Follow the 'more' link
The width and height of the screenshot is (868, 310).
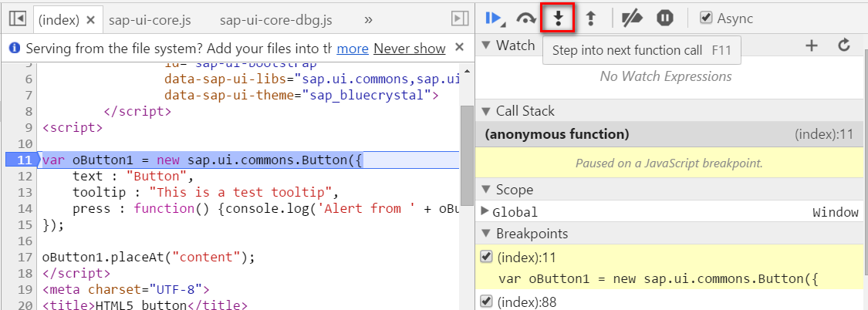pos(353,49)
